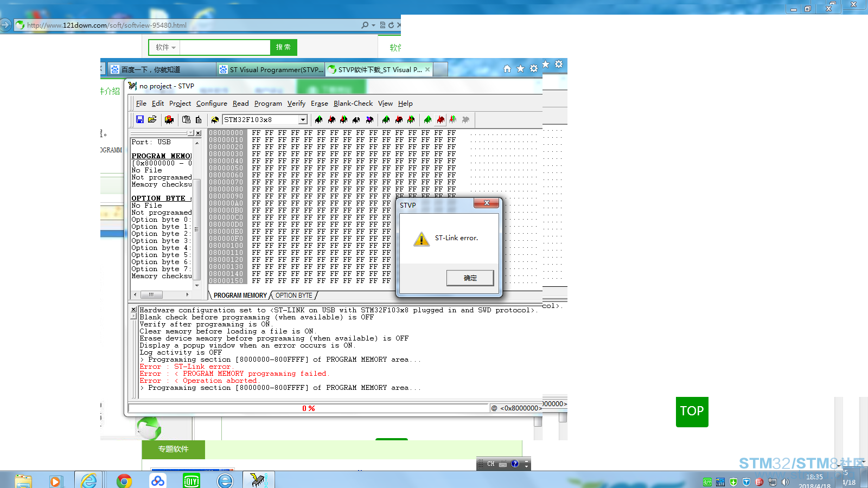Click the left pane horizontal scroll-right arrow

tap(188, 294)
